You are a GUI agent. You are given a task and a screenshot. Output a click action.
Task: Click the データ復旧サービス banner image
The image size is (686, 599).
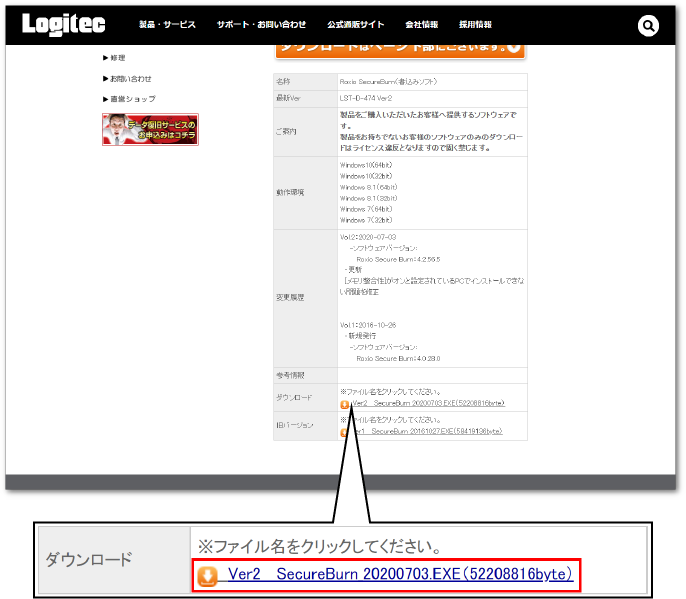[x=150, y=130]
